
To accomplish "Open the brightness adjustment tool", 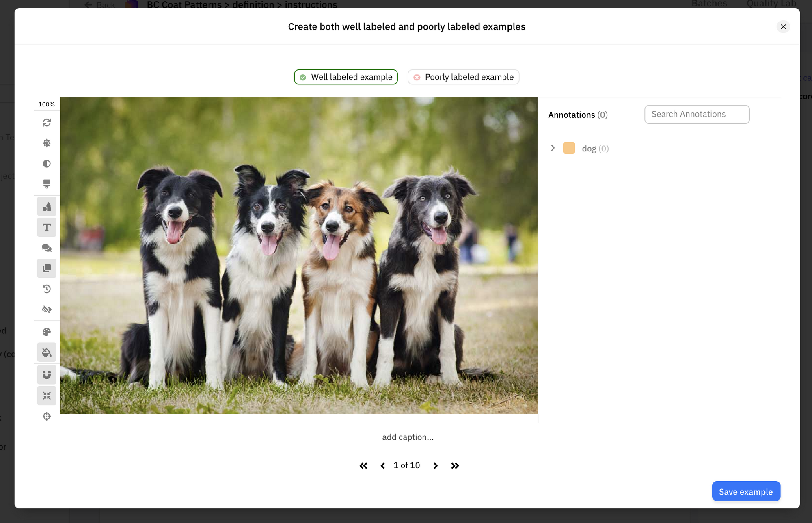I will pos(47,143).
